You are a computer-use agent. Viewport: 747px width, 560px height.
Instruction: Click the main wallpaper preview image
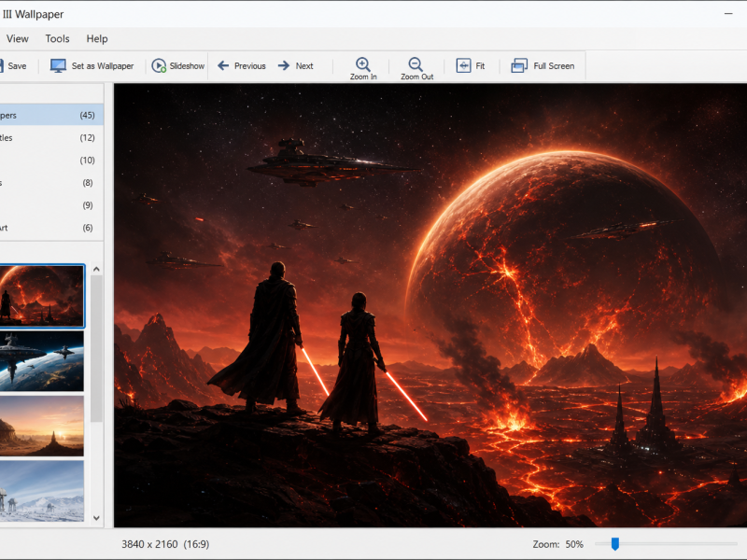(x=430, y=305)
